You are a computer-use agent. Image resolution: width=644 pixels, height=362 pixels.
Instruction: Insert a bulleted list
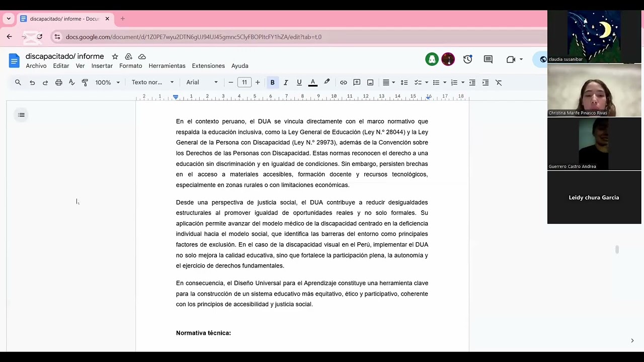point(436,82)
